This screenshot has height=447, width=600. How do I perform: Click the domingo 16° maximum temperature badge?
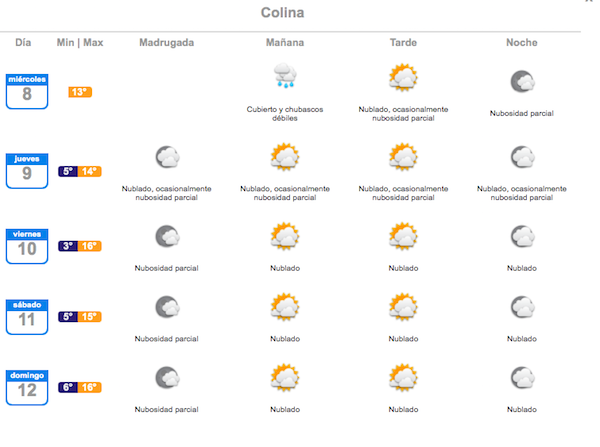(x=90, y=387)
